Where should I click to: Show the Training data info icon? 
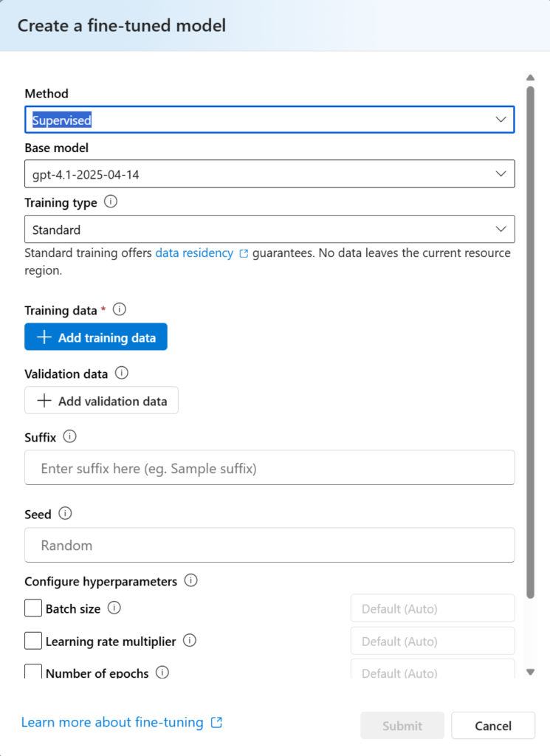click(120, 309)
